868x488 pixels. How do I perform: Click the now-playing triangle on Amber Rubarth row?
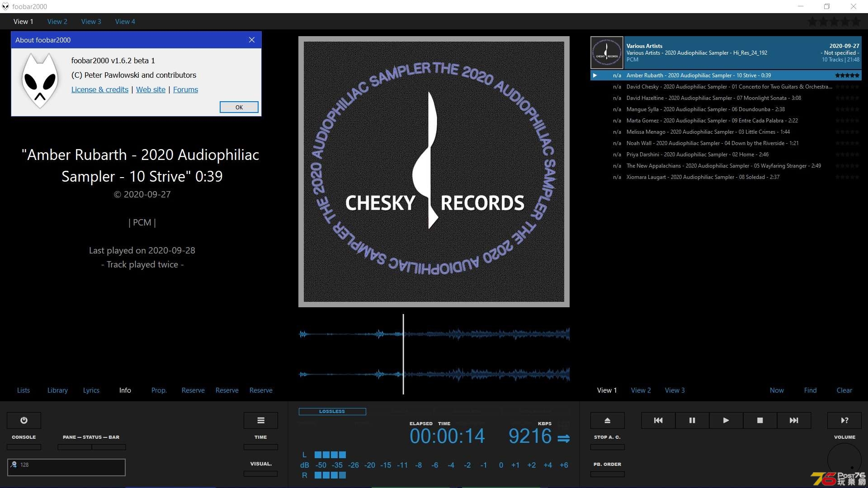point(595,75)
